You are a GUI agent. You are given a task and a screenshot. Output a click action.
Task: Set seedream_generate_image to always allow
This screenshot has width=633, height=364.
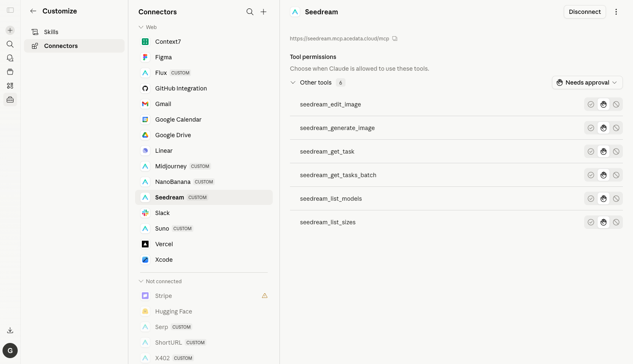591,128
